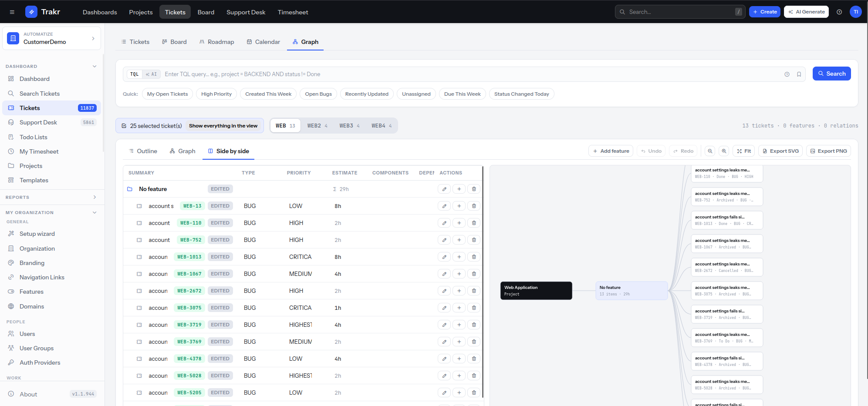Click the hamburger menu icon
The height and width of the screenshot is (406, 868).
12,12
